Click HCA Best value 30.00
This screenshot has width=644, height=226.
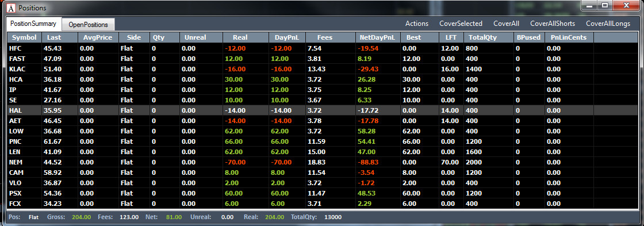point(412,79)
